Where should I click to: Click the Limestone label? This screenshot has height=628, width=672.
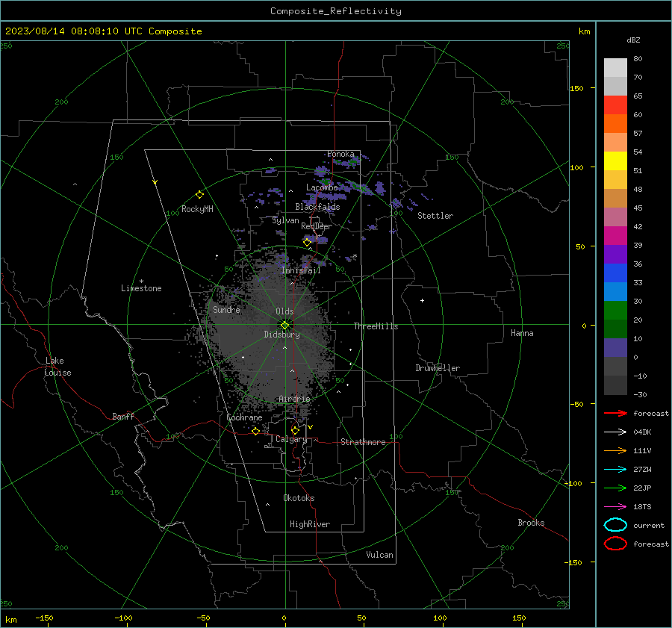tap(141, 288)
